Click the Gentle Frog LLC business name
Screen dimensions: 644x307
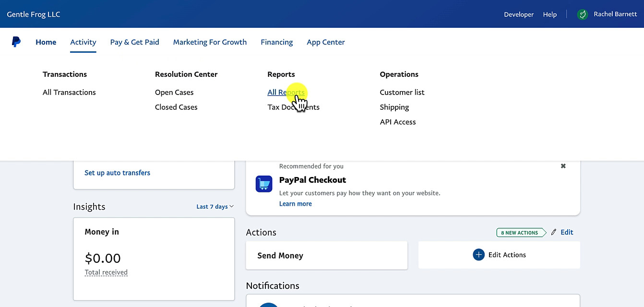coord(34,14)
